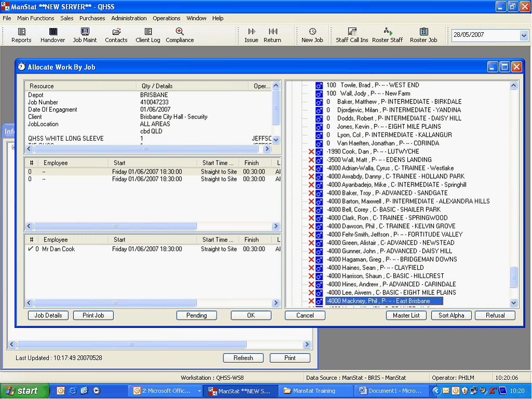
Task: Open the date dropdown showing 28/05/2007
Action: coord(524,35)
